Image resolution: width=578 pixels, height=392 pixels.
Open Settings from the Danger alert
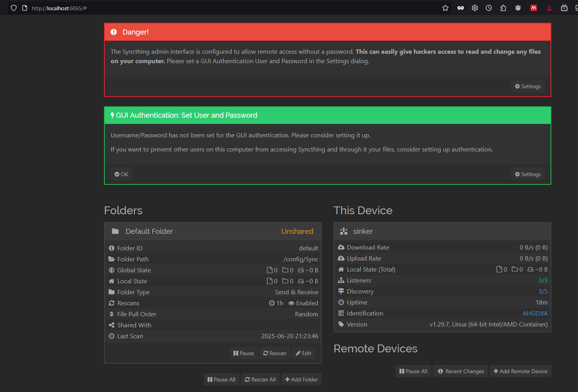pos(528,86)
